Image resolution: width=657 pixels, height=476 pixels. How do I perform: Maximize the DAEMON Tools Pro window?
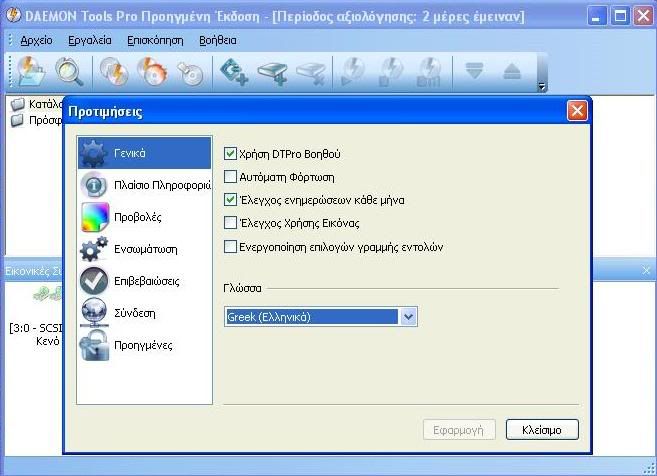pos(620,17)
